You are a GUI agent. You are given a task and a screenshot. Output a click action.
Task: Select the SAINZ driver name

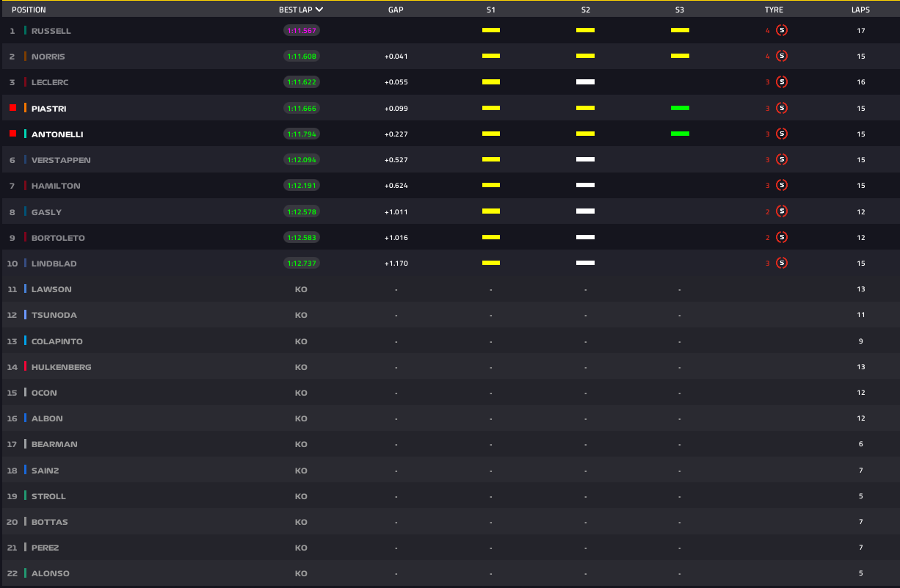coord(46,471)
